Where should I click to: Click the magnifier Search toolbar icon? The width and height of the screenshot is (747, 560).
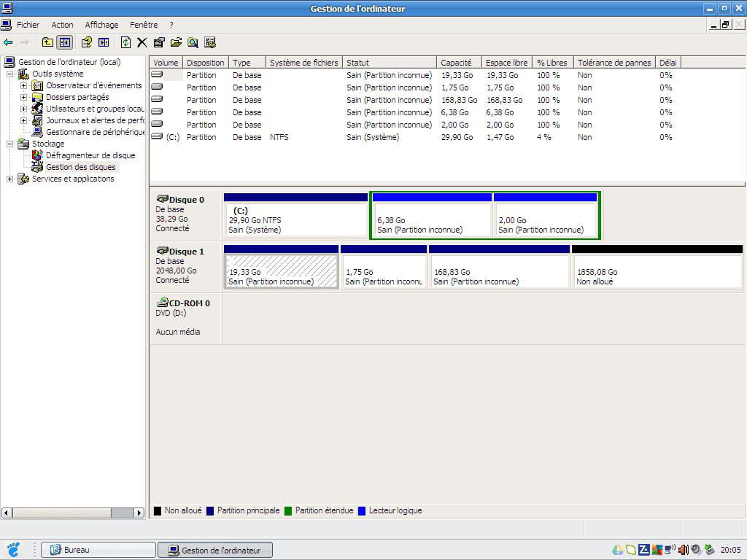pos(193,42)
